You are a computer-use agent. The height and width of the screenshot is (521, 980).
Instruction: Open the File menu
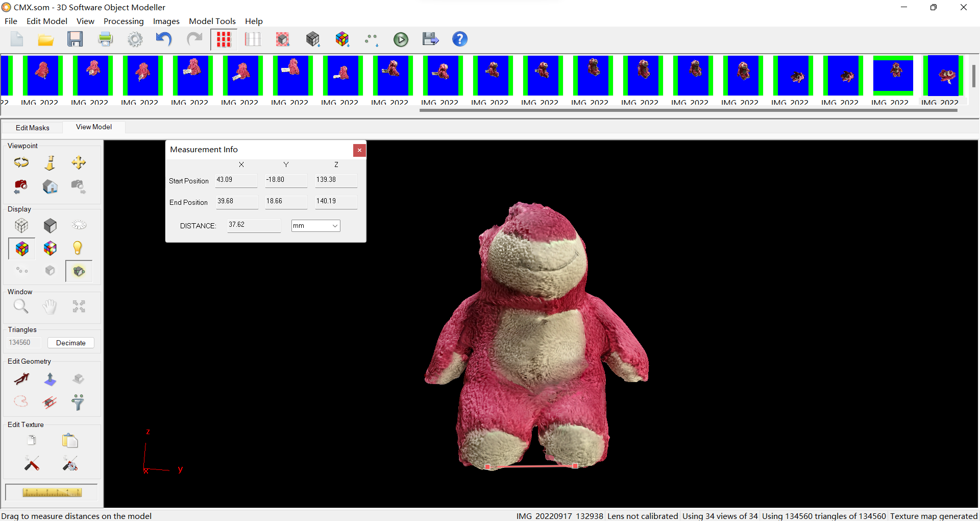tap(11, 21)
